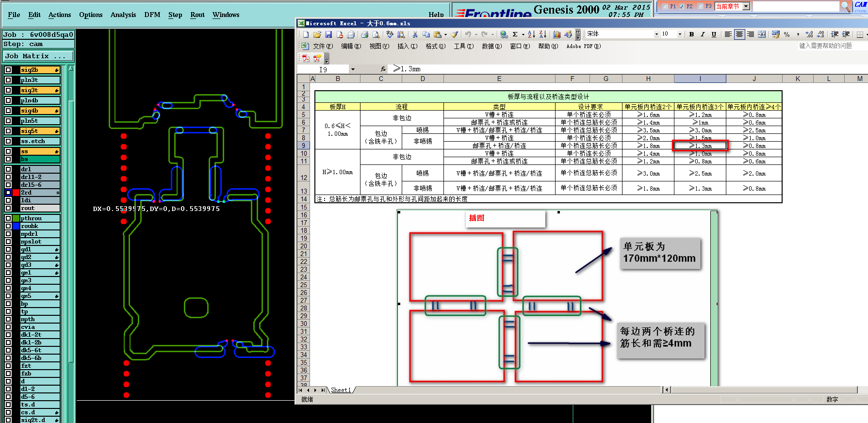The width and height of the screenshot is (868, 423).
Task: Click the Job Matrix ... button
Action: (x=38, y=56)
